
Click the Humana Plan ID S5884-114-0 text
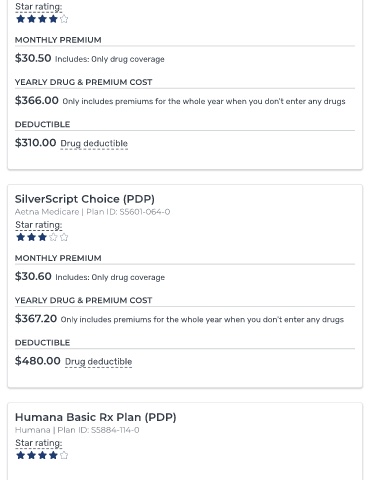coord(77,430)
